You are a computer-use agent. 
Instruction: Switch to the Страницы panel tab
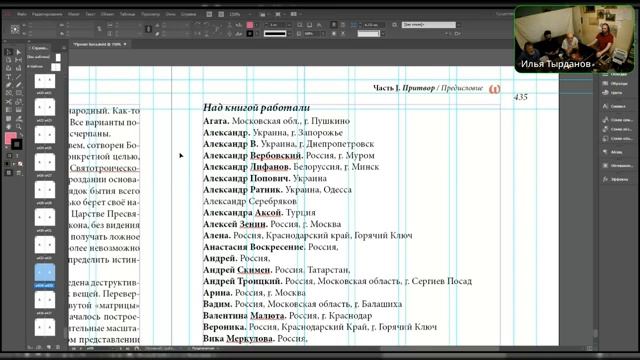tap(40, 48)
